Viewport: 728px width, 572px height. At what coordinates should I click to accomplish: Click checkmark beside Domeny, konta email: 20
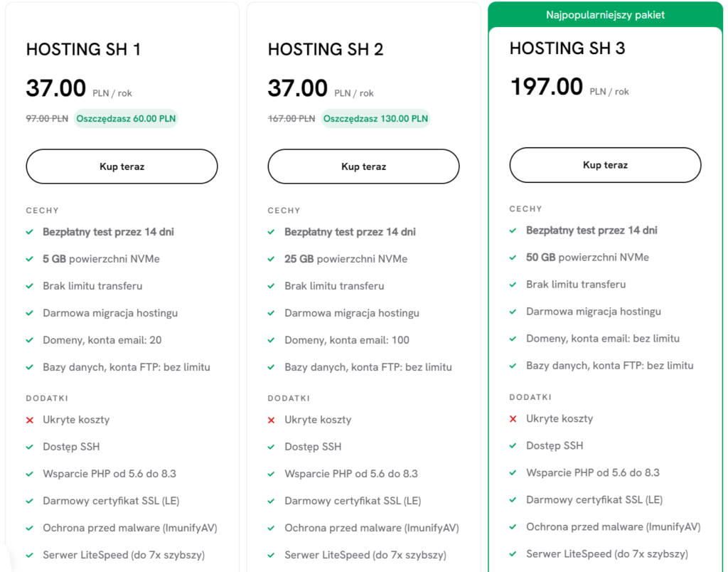30,340
